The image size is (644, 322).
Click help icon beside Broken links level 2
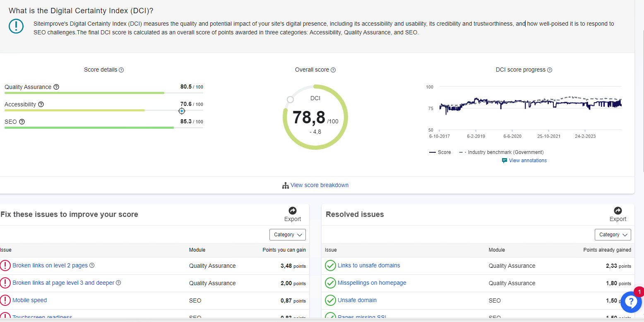point(92,265)
